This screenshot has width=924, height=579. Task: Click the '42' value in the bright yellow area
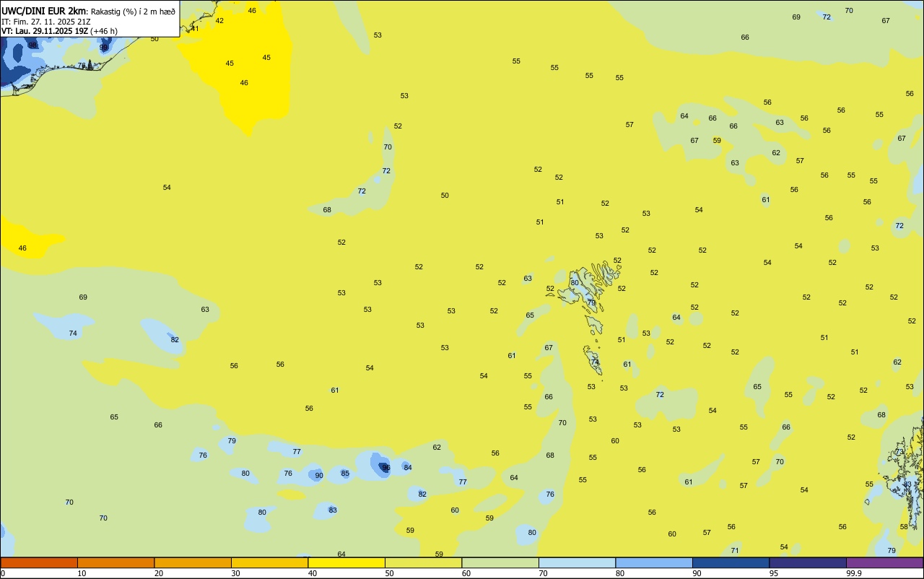(x=219, y=20)
